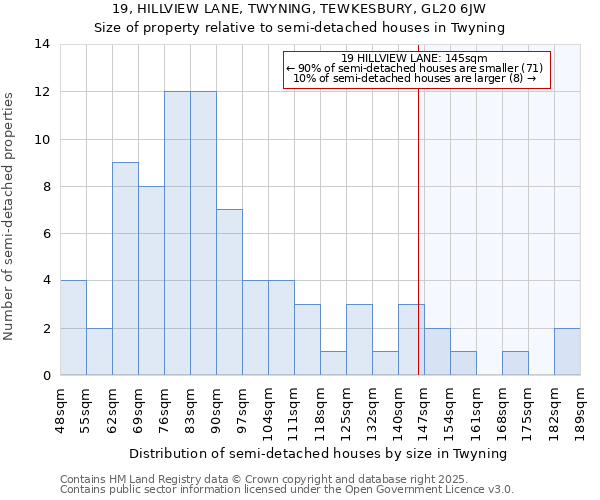Click the bar between 118sqm and 125sqm
600x500 pixels.
(x=334, y=363)
